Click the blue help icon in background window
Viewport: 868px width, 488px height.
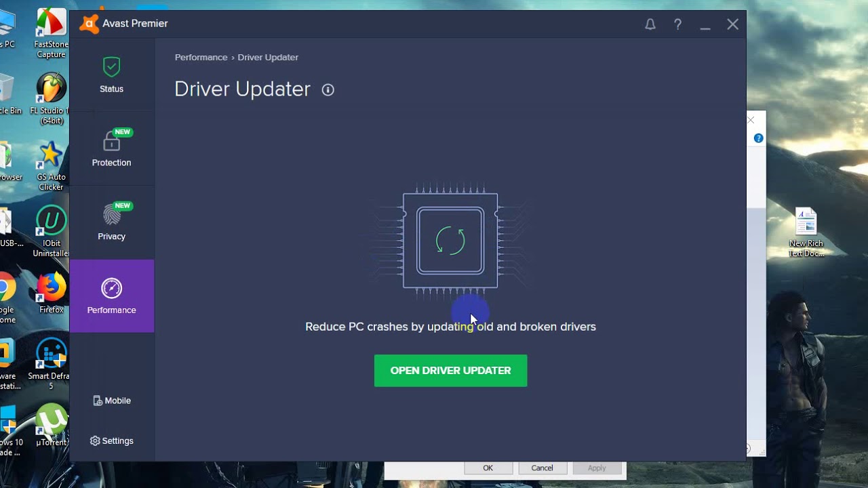click(758, 138)
